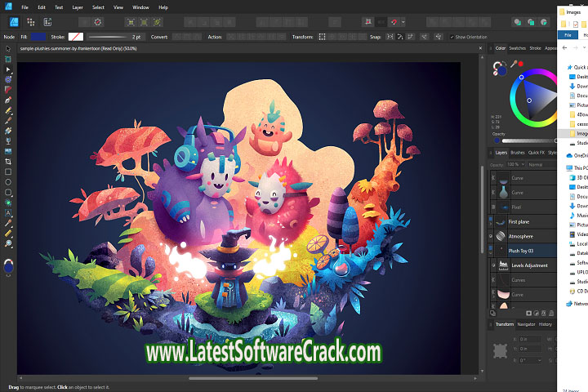
Task: Collapse the Plush Toy 03 layer group
Action: pos(491,253)
